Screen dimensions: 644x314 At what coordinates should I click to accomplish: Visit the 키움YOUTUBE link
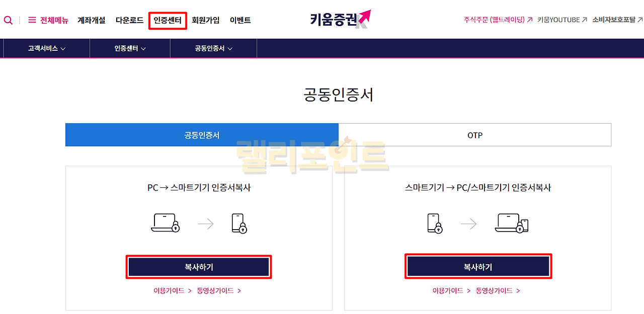[562, 20]
